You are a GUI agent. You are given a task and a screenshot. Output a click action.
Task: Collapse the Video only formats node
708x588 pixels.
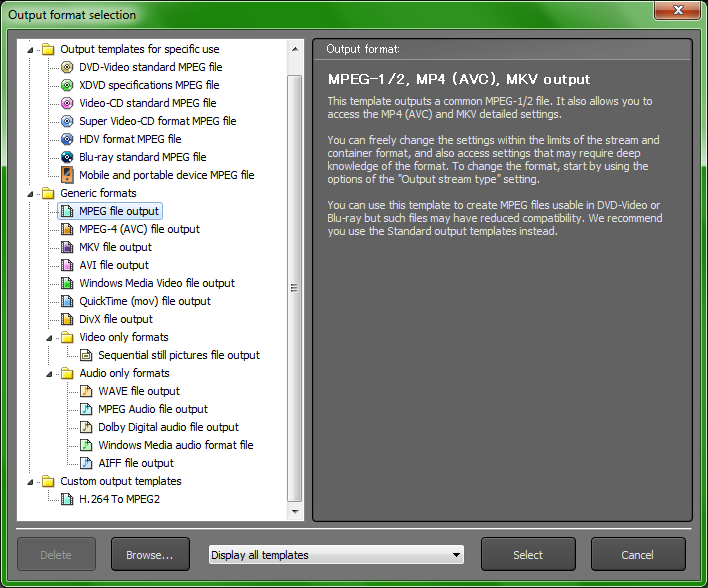pos(49,338)
